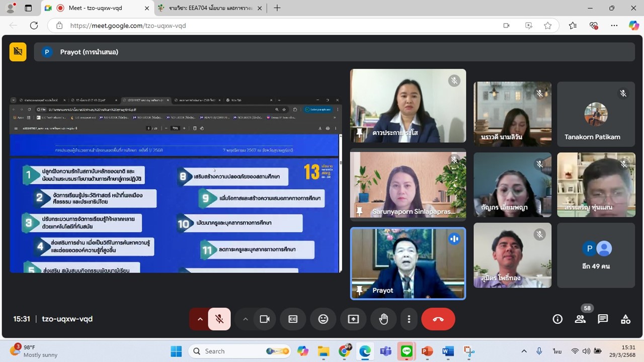Open Microsoft Word from the taskbar
Screen dimensions: 644x362
(448, 351)
